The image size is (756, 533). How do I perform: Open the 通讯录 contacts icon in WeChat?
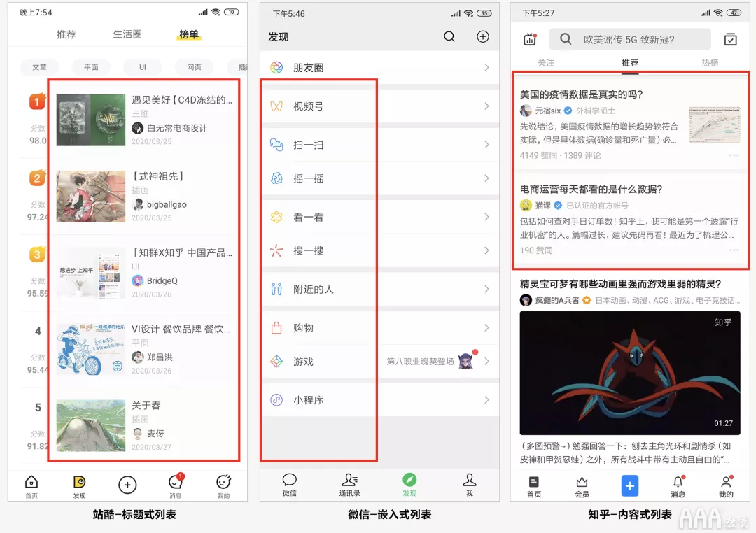(349, 480)
